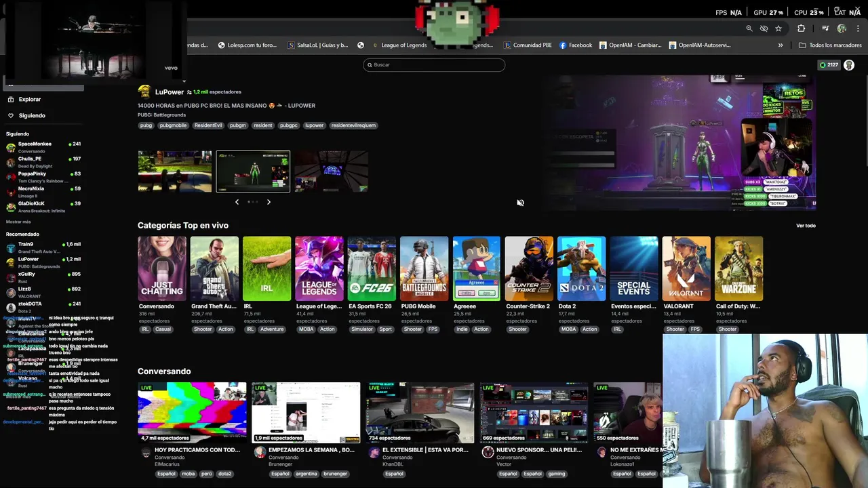
Task: Open SpaceMonkee channel avatar
Action: (11, 147)
